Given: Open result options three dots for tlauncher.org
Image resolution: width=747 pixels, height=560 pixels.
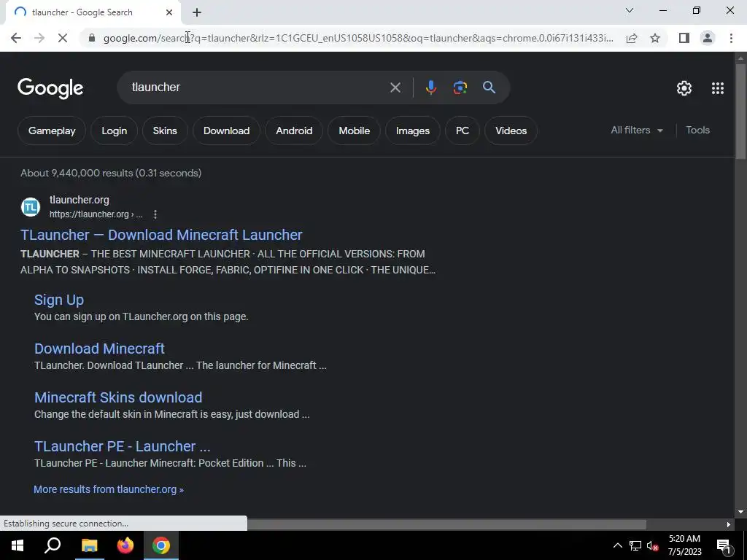Looking at the screenshot, I should (155, 214).
